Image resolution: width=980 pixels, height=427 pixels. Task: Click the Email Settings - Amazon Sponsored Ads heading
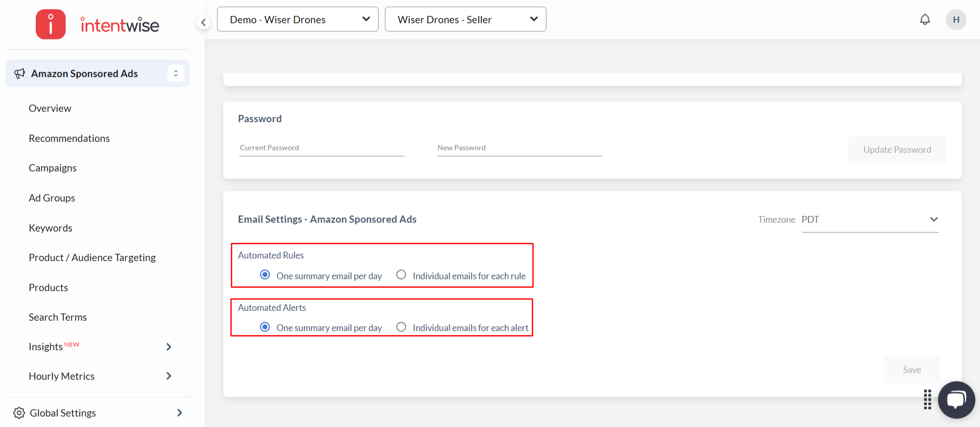pyautogui.click(x=327, y=219)
